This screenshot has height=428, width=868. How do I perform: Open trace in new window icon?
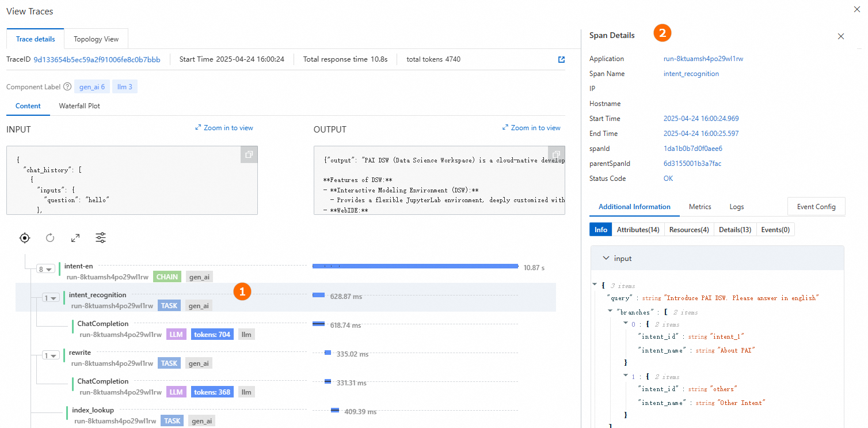[561, 59]
